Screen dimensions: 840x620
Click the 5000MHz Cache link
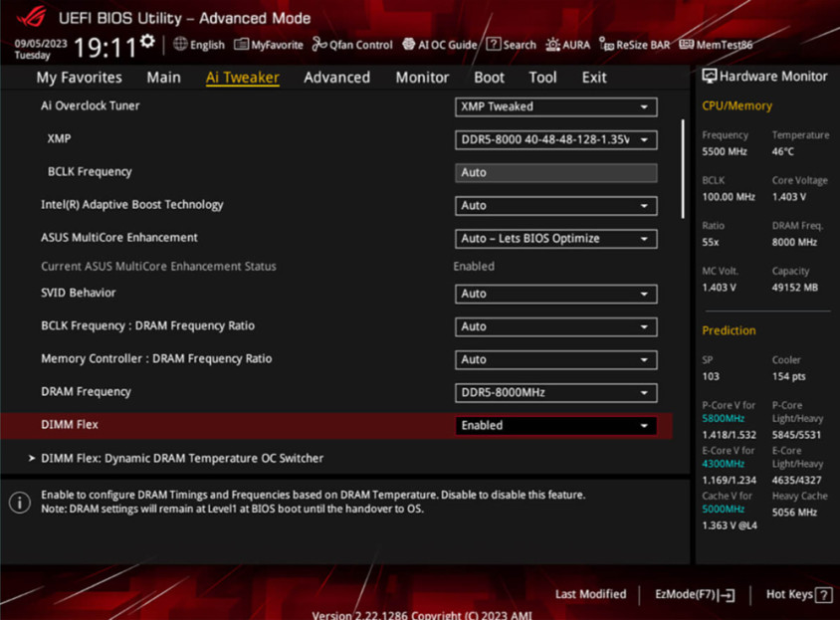point(724,510)
